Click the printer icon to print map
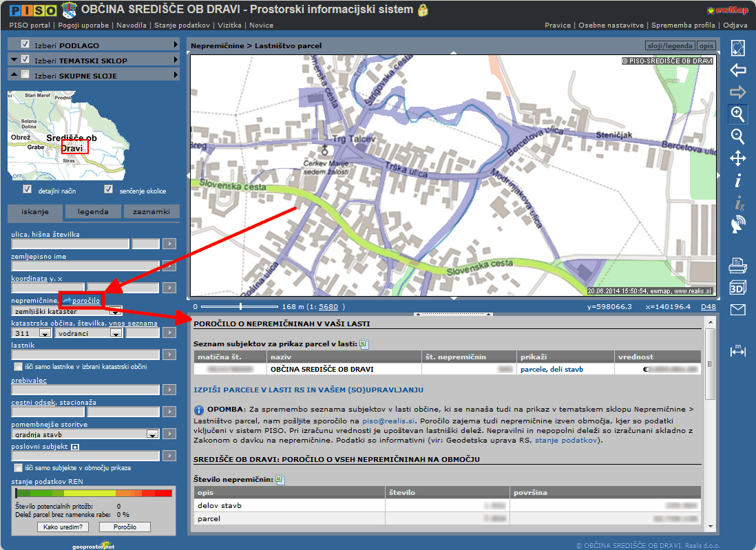Screen dimensions: 756x550 pyautogui.click(x=737, y=264)
